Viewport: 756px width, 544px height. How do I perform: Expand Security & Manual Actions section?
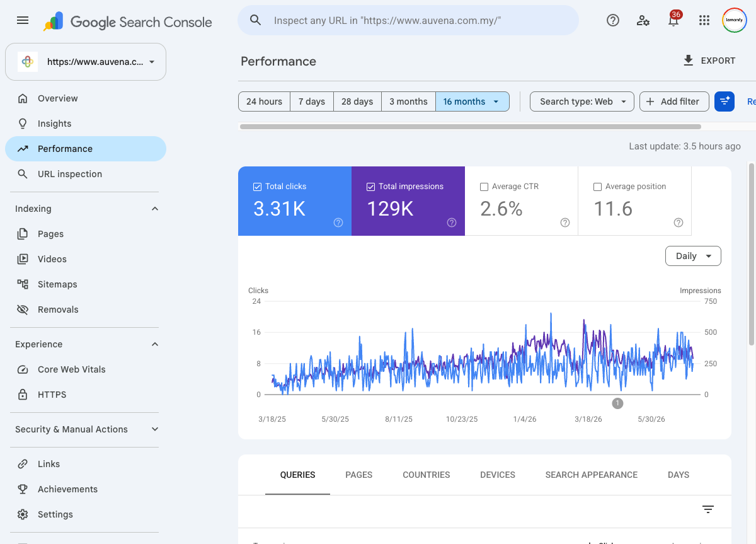click(x=155, y=429)
